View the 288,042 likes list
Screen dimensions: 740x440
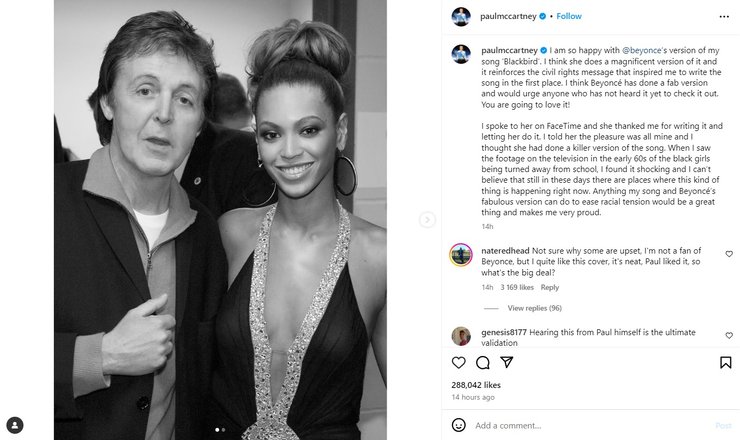pyautogui.click(x=476, y=385)
